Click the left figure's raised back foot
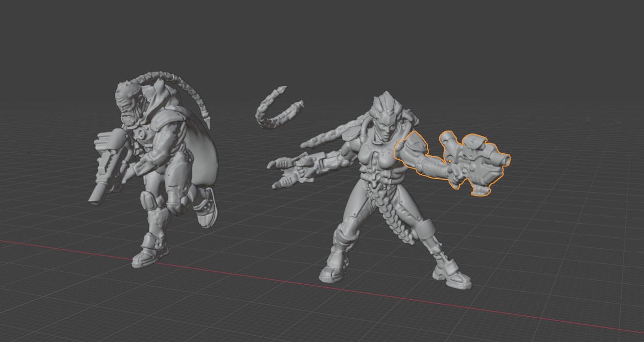This screenshot has width=644, height=342. pos(207,206)
